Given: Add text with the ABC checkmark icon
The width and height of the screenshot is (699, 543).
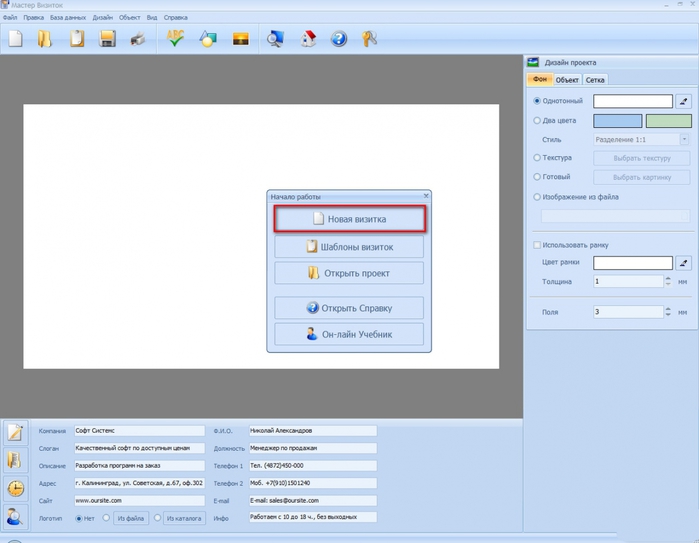Looking at the screenshot, I should (175, 38).
